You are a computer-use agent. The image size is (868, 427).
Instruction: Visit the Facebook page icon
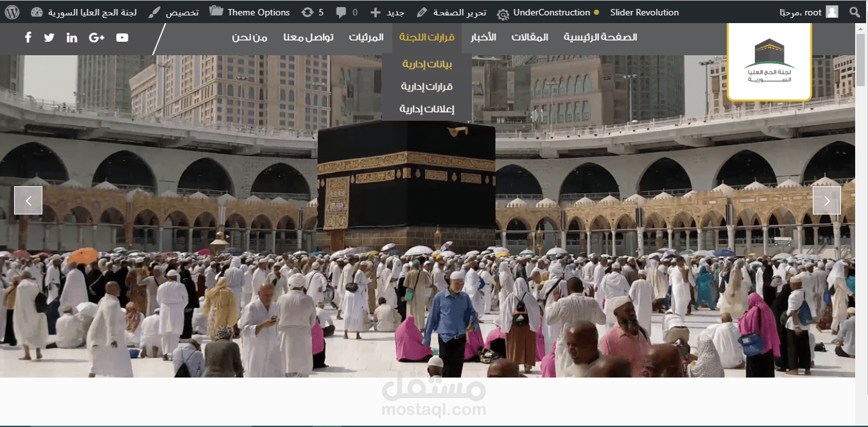pos(28,37)
